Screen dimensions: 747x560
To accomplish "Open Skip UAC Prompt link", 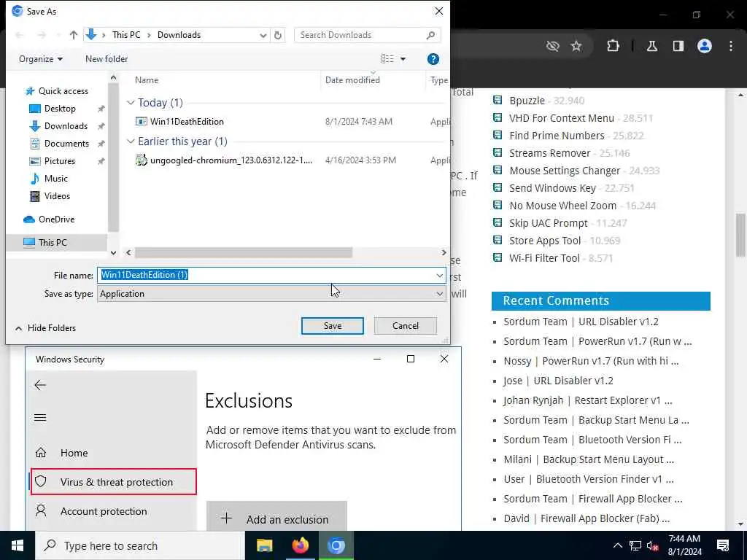I will tap(549, 223).
